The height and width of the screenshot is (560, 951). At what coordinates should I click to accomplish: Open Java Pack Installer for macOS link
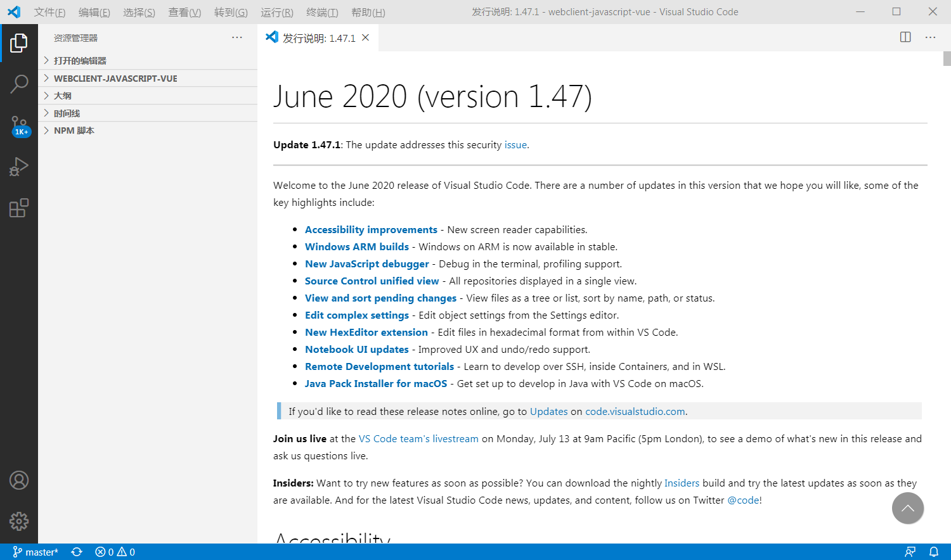click(x=376, y=384)
